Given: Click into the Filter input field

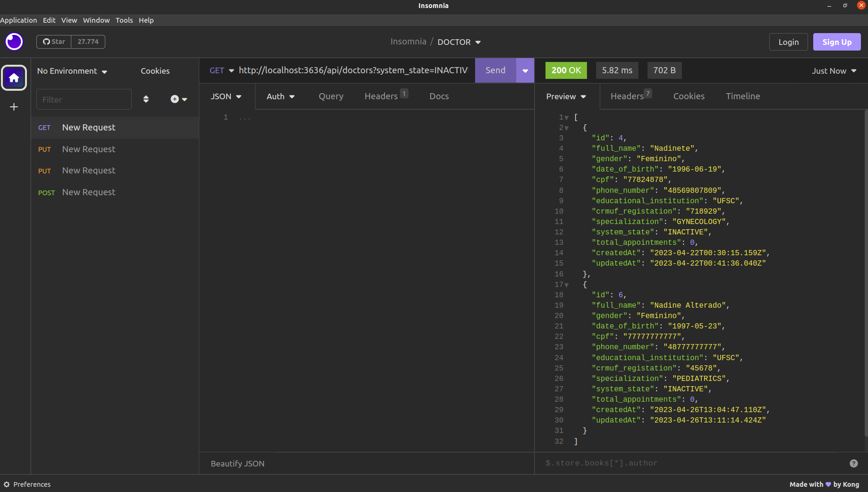Looking at the screenshot, I should [x=84, y=99].
